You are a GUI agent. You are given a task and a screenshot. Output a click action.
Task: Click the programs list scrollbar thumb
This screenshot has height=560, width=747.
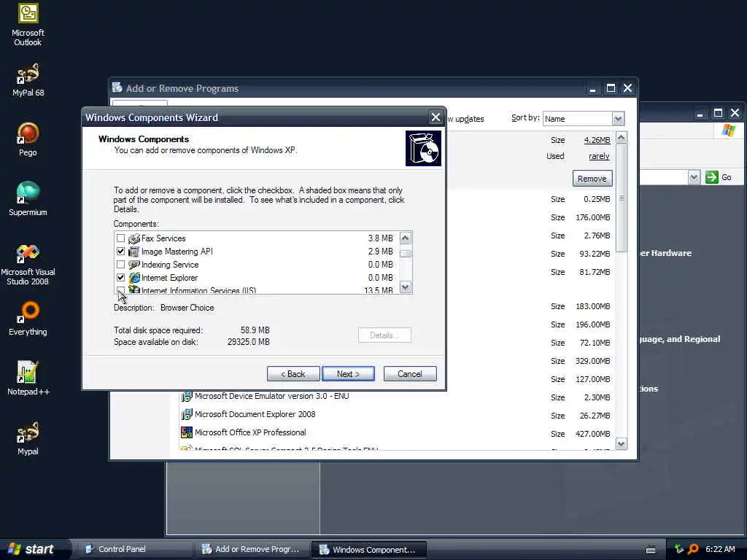tap(622, 198)
